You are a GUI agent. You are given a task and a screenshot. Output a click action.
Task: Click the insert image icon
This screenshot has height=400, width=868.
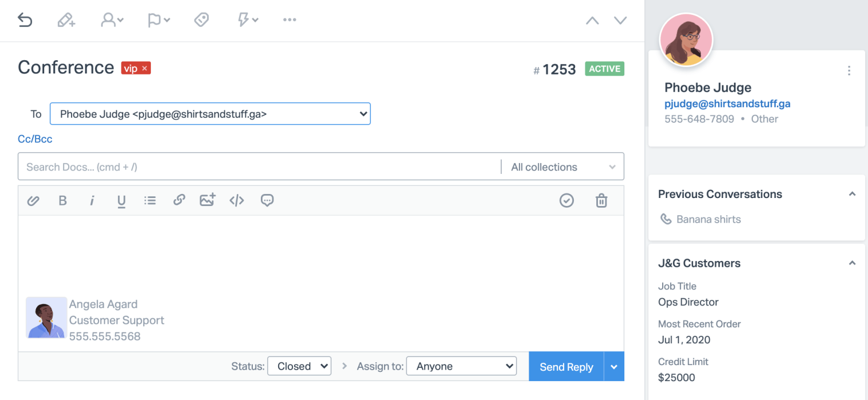(x=207, y=200)
